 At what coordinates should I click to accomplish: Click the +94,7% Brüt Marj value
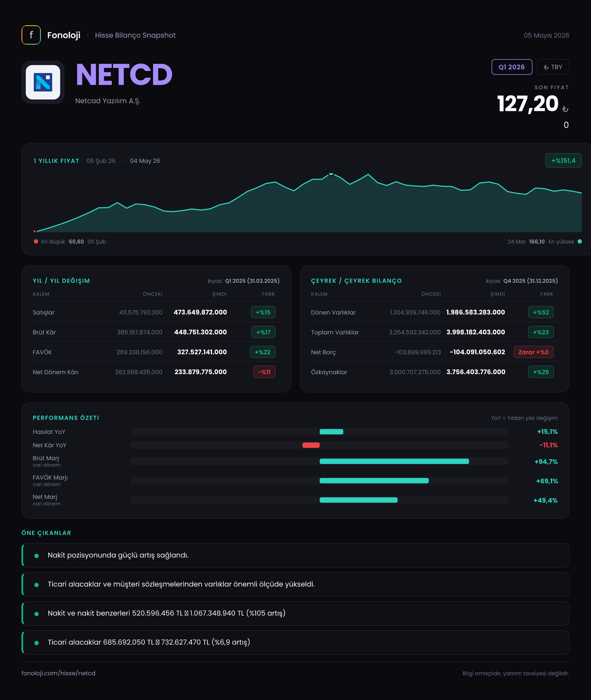pyautogui.click(x=546, y=462)
